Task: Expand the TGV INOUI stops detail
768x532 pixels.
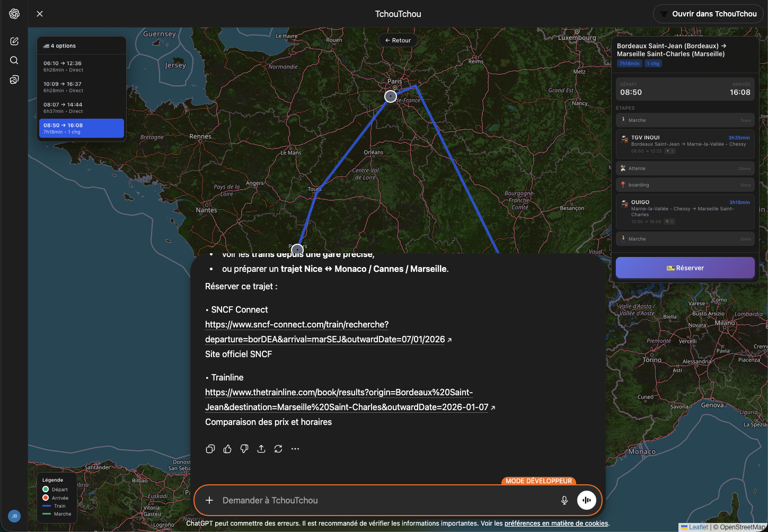Action: point(670,151)
